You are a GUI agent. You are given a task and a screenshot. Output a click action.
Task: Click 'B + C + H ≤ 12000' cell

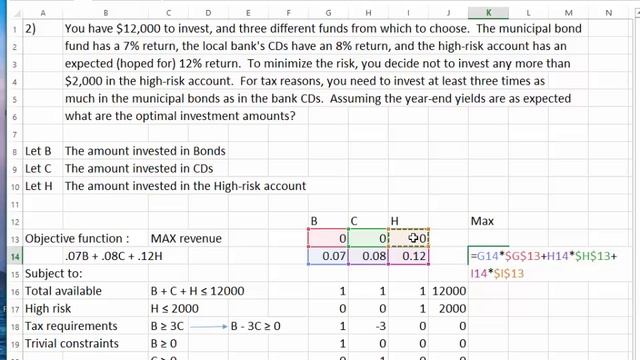click(198, 291)
